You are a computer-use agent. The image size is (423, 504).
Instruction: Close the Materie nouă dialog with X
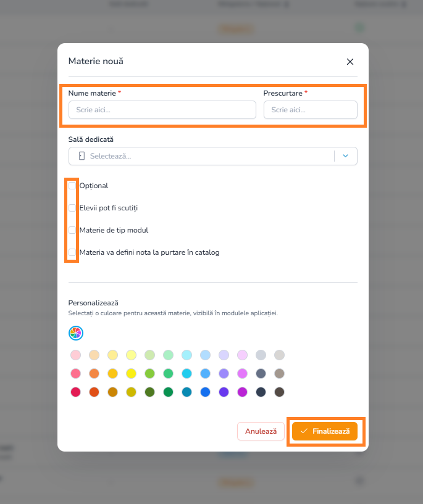coord(350,62)
